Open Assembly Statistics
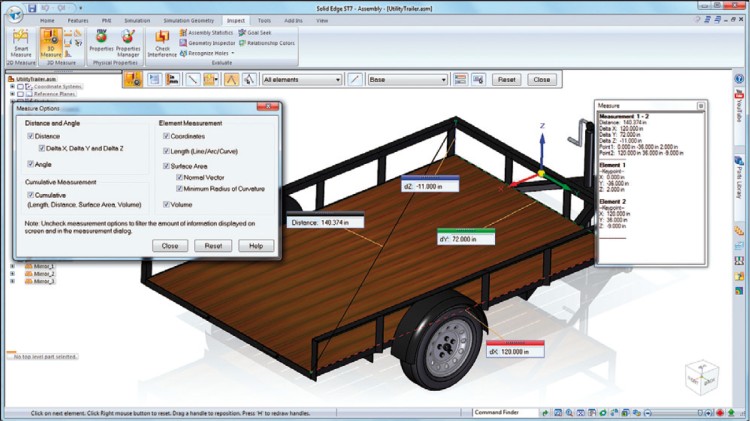The height and width of the screenshot is (421, 750). 210,31
